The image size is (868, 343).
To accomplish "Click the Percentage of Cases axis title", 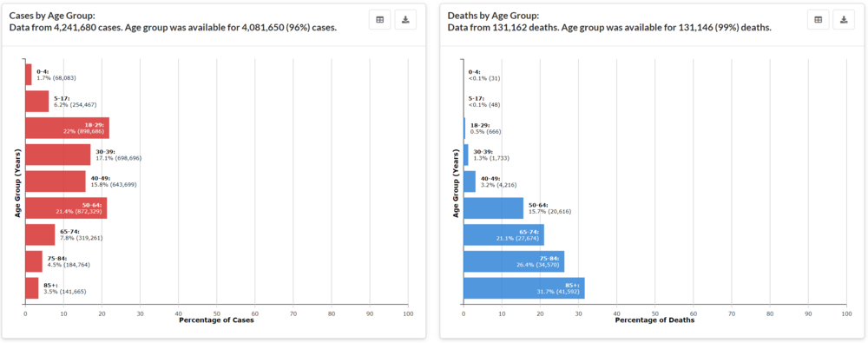I will coord(216,320).
